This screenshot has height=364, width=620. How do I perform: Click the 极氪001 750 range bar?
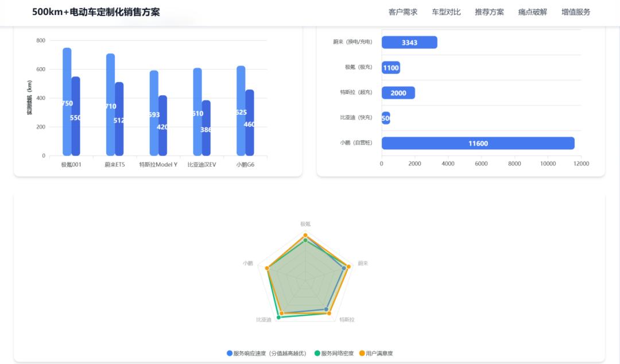[67, 102]
